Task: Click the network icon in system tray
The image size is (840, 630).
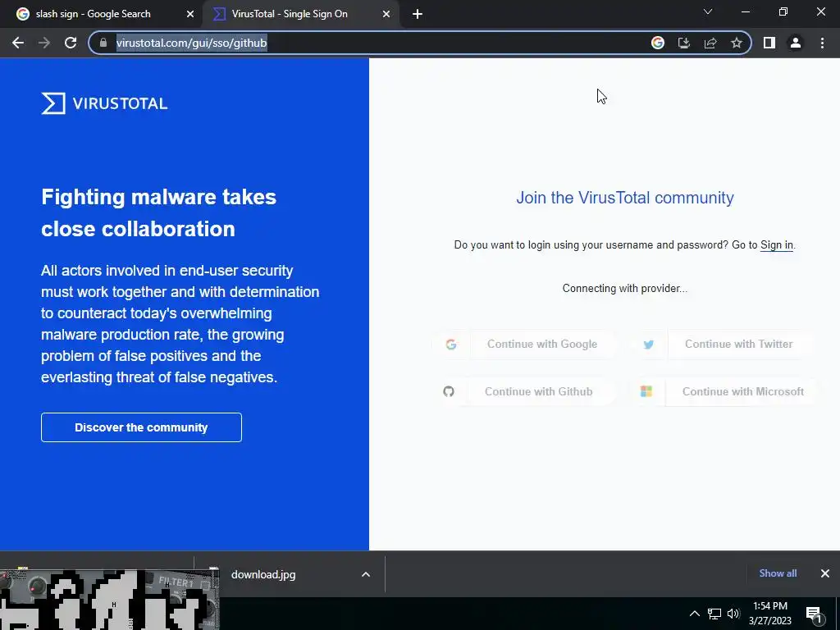Action: (x=714, y=614)
